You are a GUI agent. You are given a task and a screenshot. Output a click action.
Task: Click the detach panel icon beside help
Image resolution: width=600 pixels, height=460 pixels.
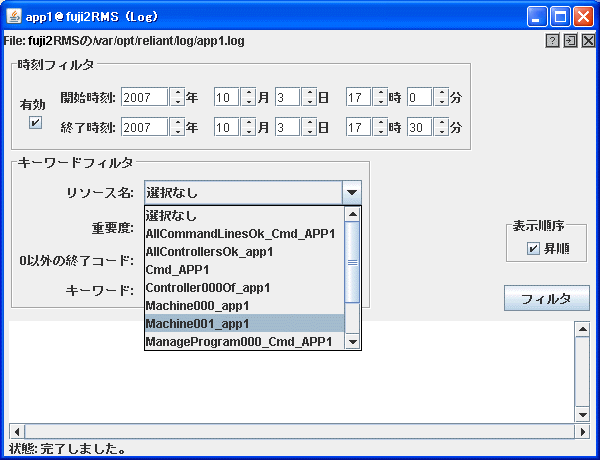point(570,41)
